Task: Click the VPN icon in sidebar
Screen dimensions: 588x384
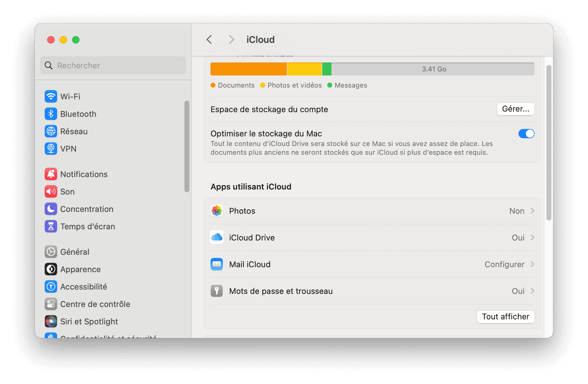Action: pyautogui.click(x=51, y=149)
